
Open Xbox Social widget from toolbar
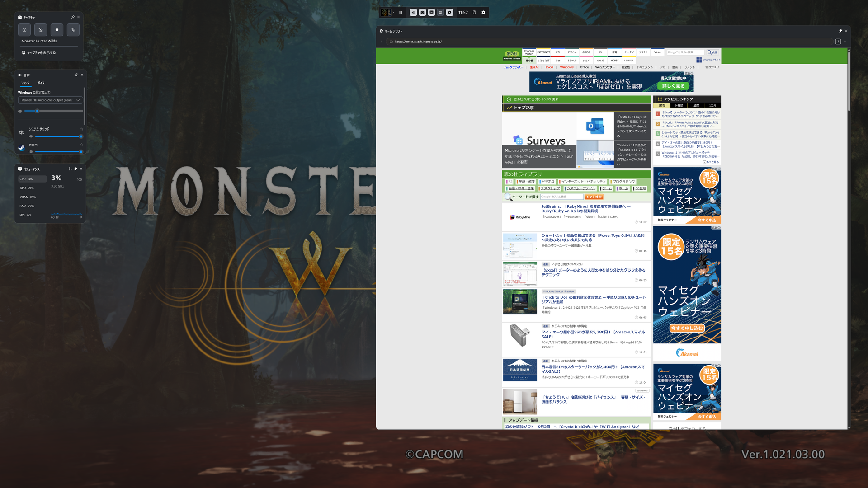[x=440, y=13]
